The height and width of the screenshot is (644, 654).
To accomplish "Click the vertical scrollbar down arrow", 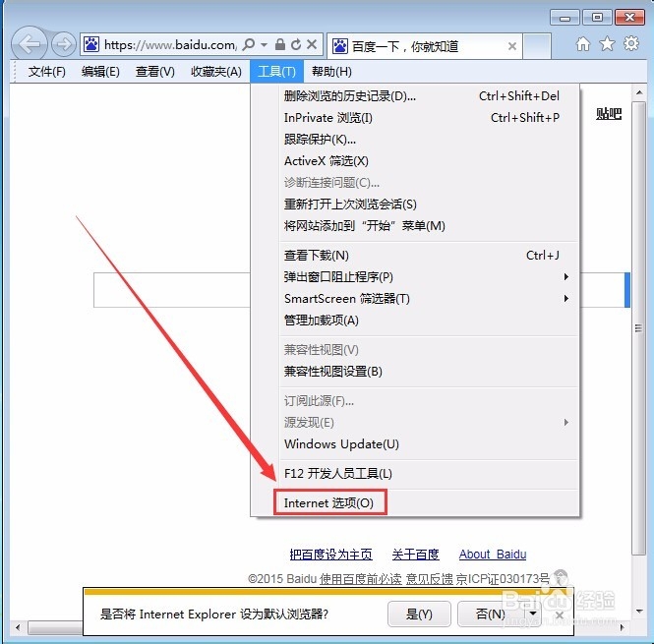I will point(639,612).
